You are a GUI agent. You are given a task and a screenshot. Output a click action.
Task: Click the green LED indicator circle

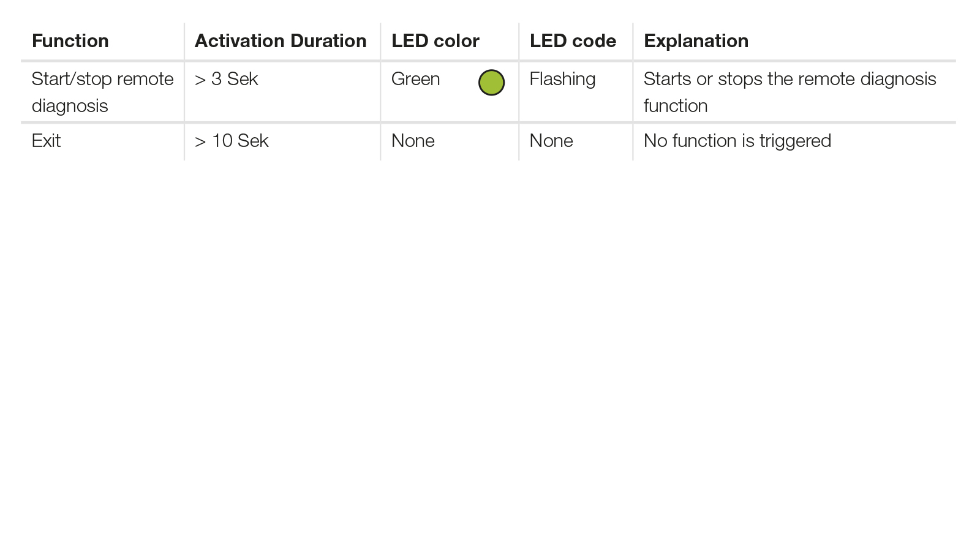491,83
